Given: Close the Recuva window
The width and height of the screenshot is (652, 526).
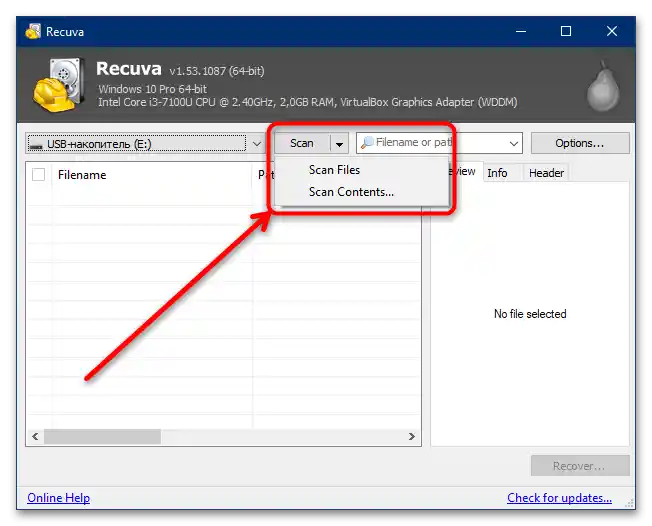Looking at the screenshot, I should pos(612,31).
